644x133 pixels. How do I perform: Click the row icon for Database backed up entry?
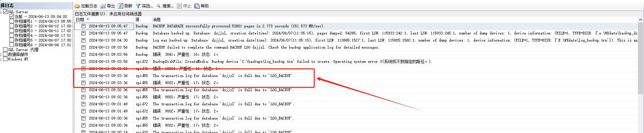coord(83,33)
